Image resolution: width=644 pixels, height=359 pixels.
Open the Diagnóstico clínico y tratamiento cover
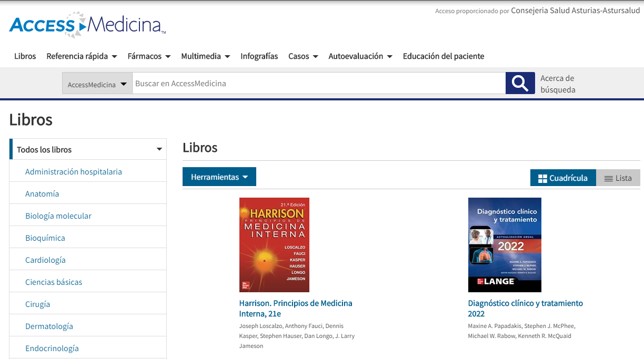tap(505, 245)
